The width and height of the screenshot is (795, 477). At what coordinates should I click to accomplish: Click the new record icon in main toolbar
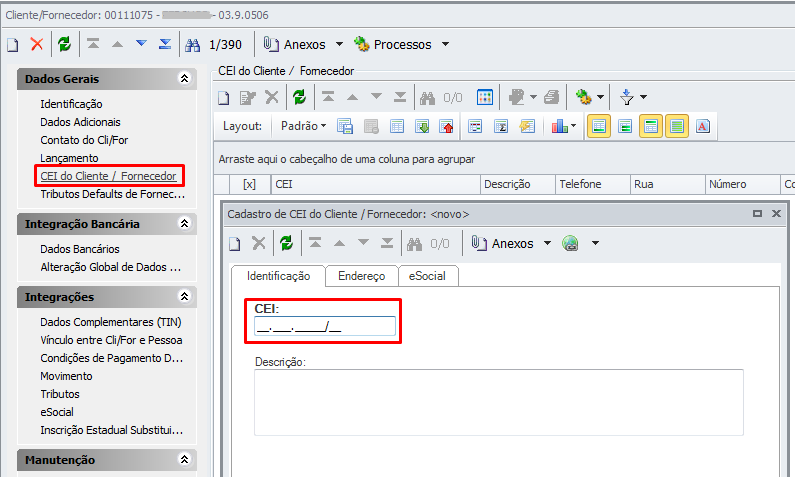point(13,45)
